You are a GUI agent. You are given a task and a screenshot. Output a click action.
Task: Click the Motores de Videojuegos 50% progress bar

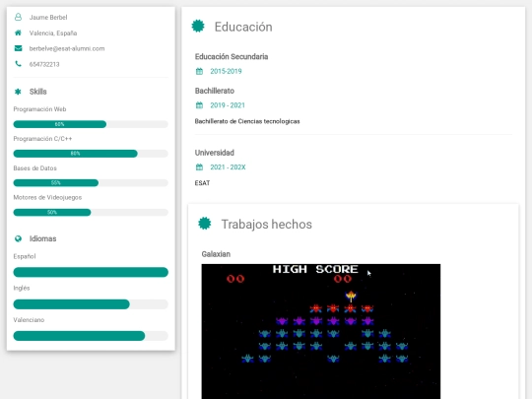[91, 213]
